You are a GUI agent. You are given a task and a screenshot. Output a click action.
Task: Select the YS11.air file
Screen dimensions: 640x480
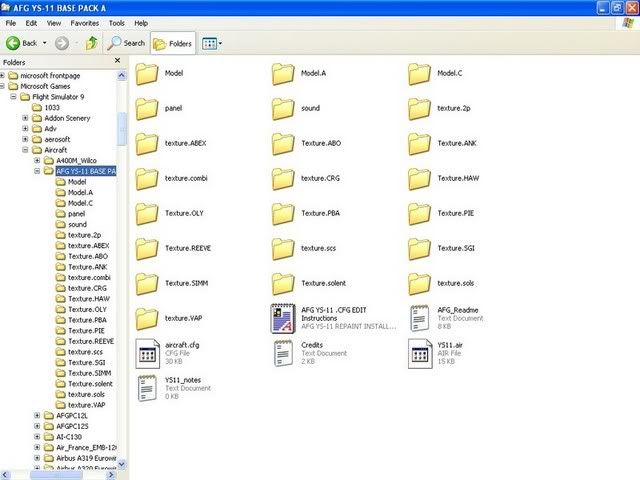[x=435, y=354]
